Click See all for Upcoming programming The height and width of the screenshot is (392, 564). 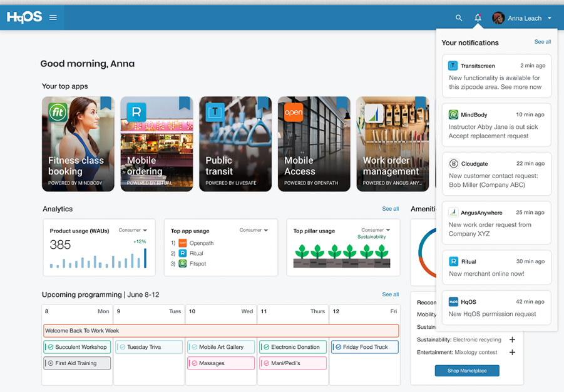click(x=390, y=294)
